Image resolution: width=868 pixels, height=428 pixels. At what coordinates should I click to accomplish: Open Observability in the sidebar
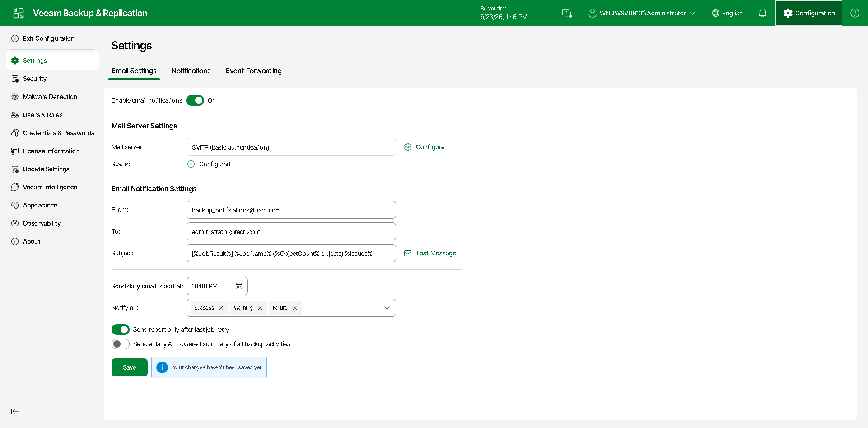point(52,223)
